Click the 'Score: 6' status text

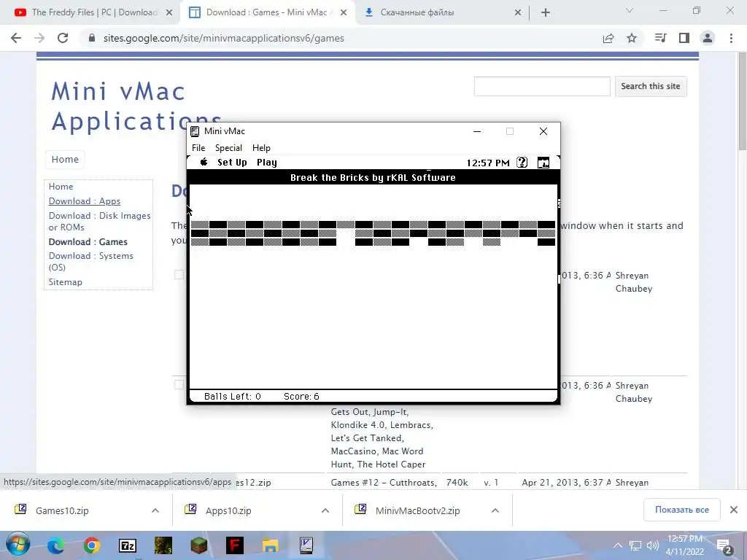301,397
